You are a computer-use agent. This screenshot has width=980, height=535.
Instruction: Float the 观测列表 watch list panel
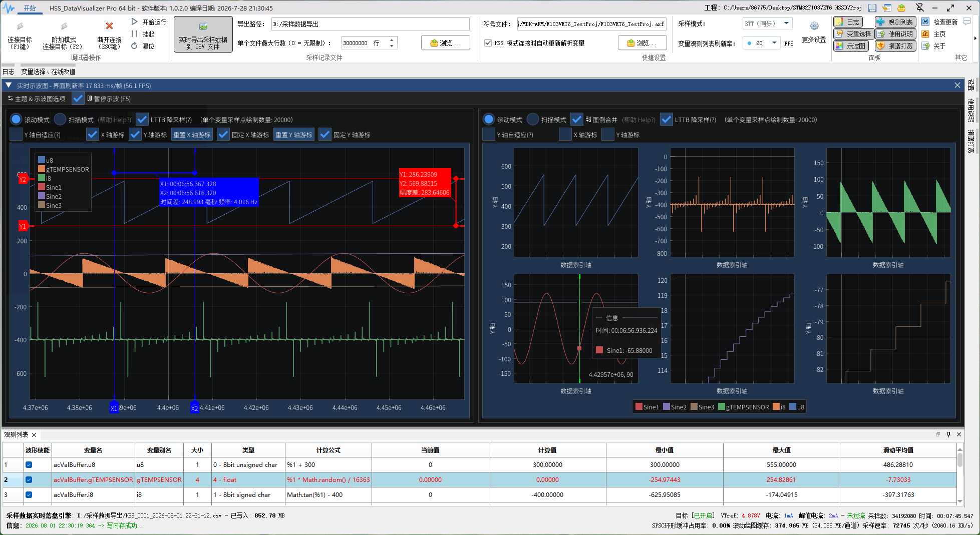(937, 434)
